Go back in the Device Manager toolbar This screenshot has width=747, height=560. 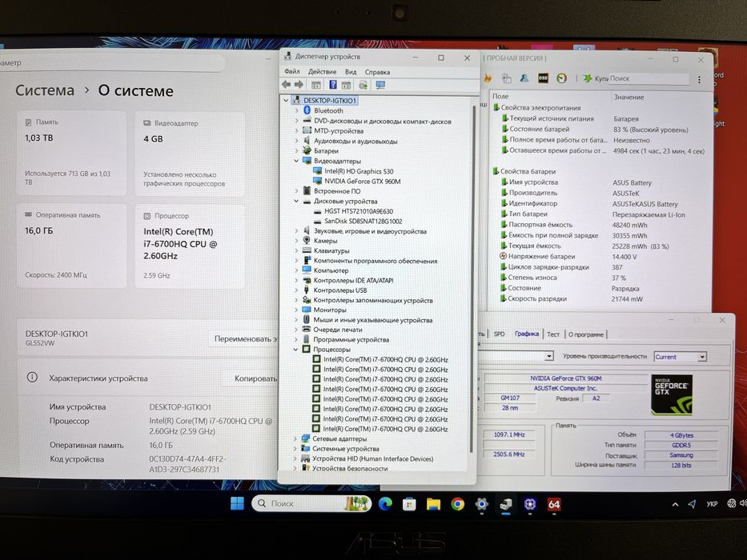[286, 85]
